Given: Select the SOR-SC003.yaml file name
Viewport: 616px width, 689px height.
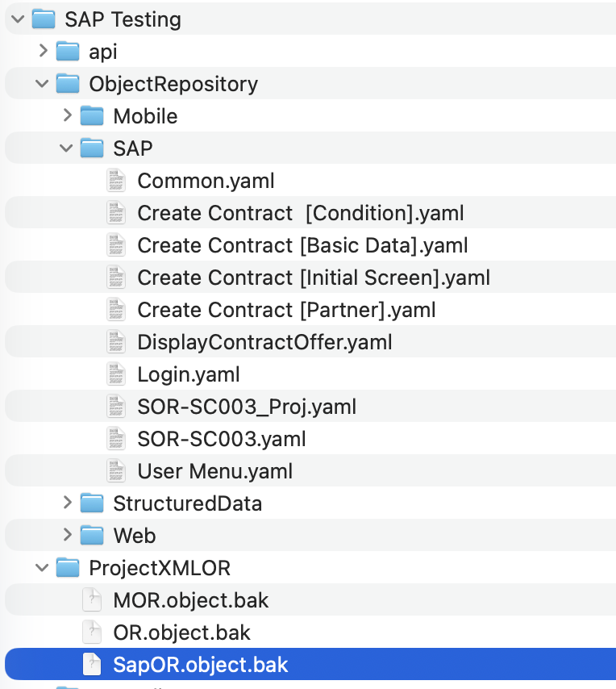Looking at the screenshot, I should [x=222, y=439].
